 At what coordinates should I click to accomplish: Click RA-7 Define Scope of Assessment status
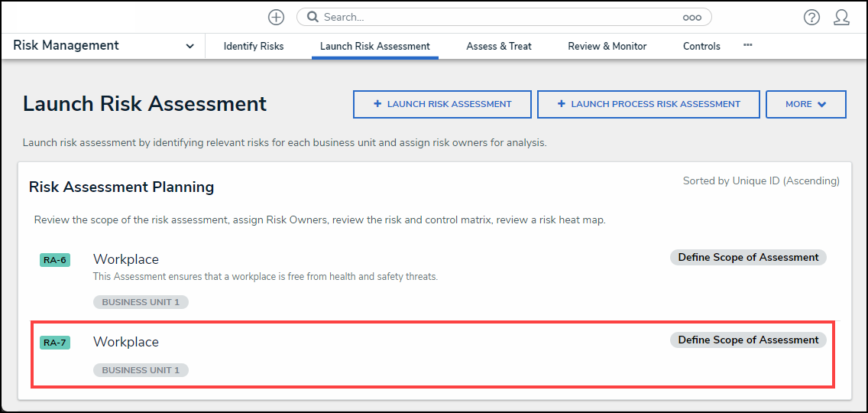point(748,340)
